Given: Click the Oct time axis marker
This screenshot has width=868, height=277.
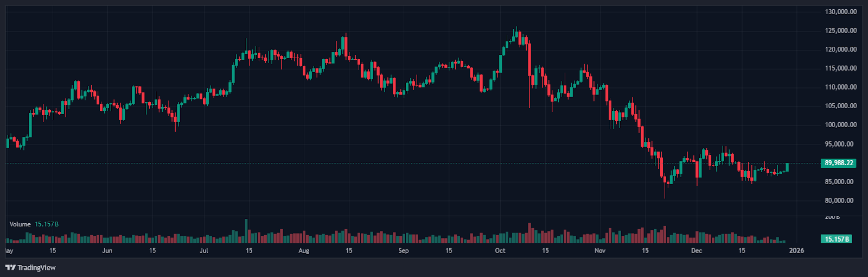Looking at the screenshot, I should [500, 250].
